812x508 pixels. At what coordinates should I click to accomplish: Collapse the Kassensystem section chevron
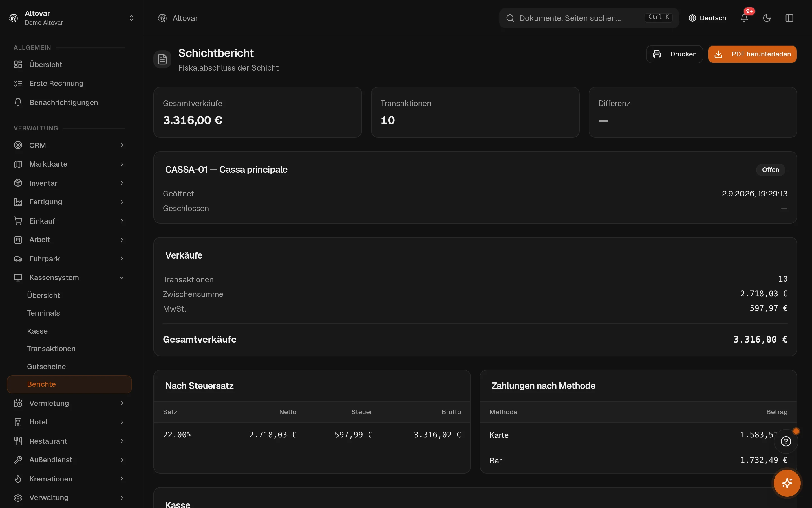(x=122, y=277)
